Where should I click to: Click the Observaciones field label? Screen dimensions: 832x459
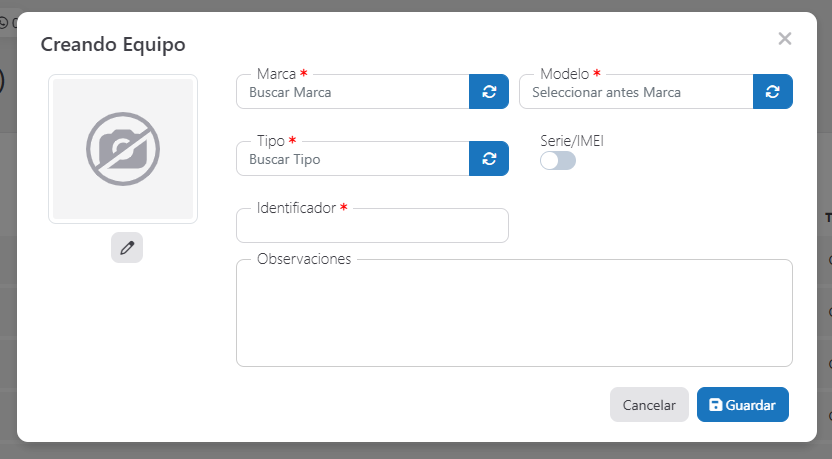304,259
